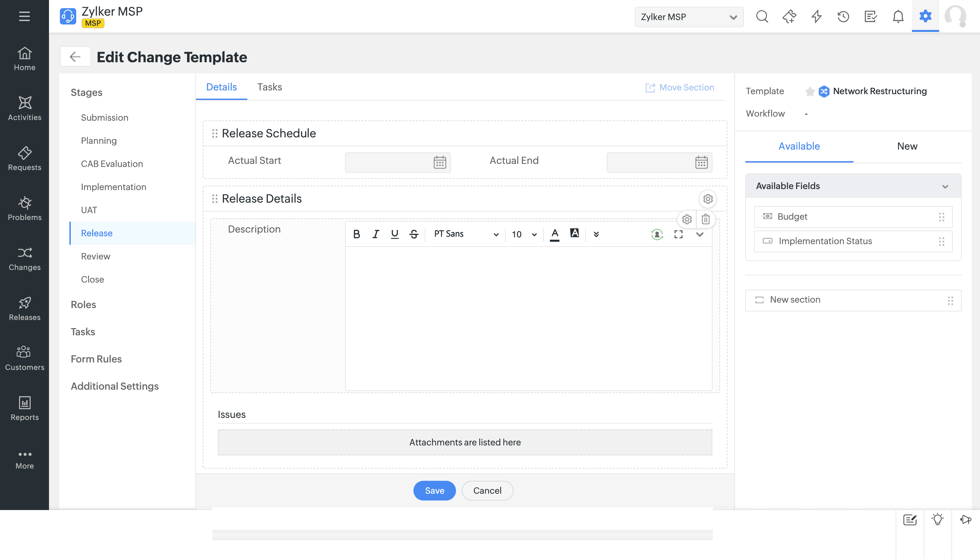The height and width of the screenshot is (559, 980).
Task: Expand editor to fullscreen mode
Action: (679, 234)
